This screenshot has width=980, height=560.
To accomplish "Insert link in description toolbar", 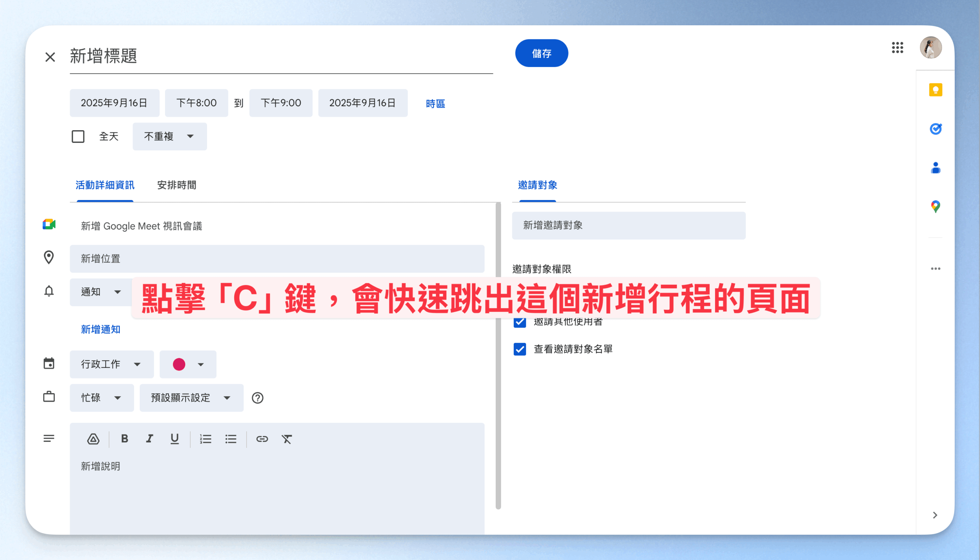I will pyautogui.click(x=262, y=439).
